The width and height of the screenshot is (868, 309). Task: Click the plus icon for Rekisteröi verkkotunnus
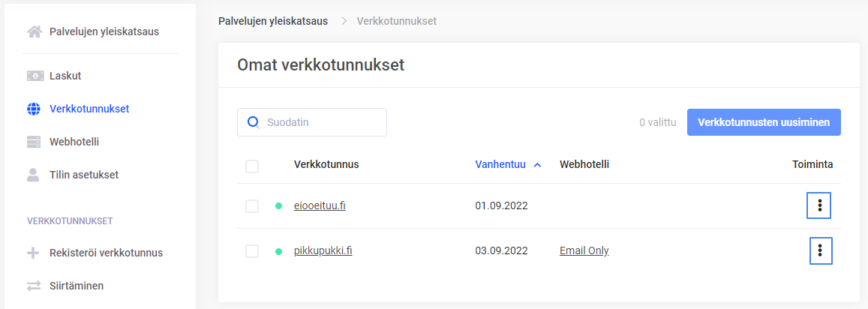coord(34,253)
